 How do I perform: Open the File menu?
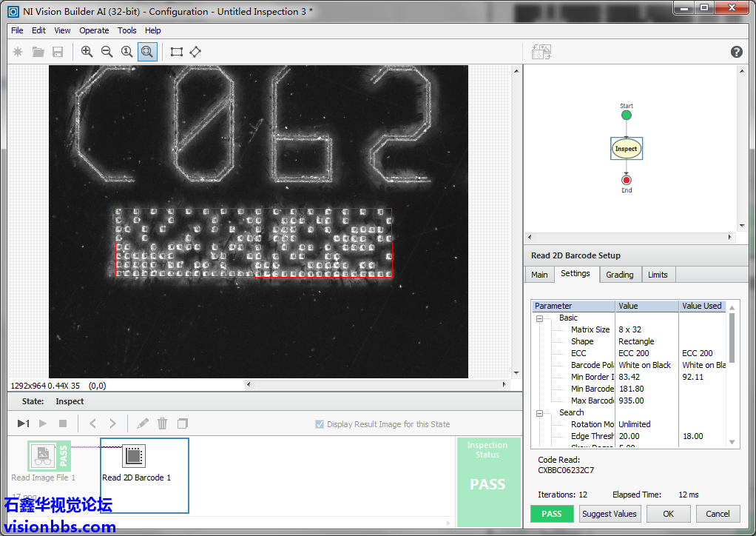coord(17,30)
